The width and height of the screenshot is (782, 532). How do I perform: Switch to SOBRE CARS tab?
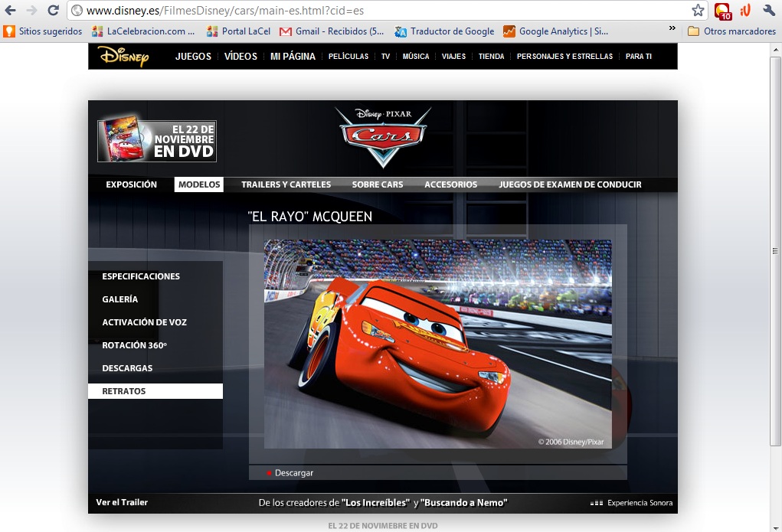point(378,184)
